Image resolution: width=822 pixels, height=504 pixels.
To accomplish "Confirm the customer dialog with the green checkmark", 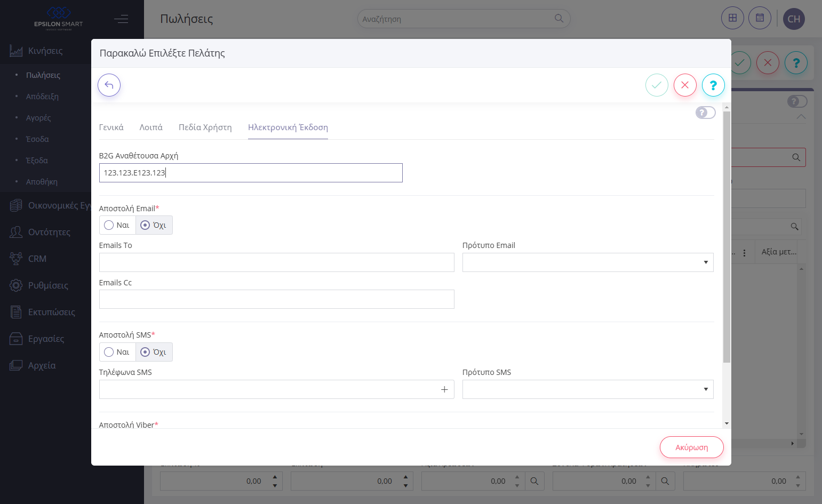I will tap(657, 85).
